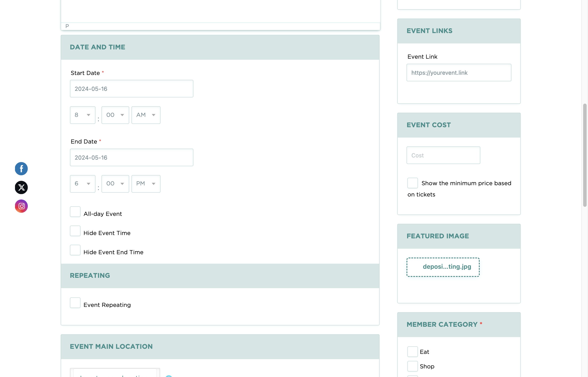Open the Facebook share icon

[21, 169]
